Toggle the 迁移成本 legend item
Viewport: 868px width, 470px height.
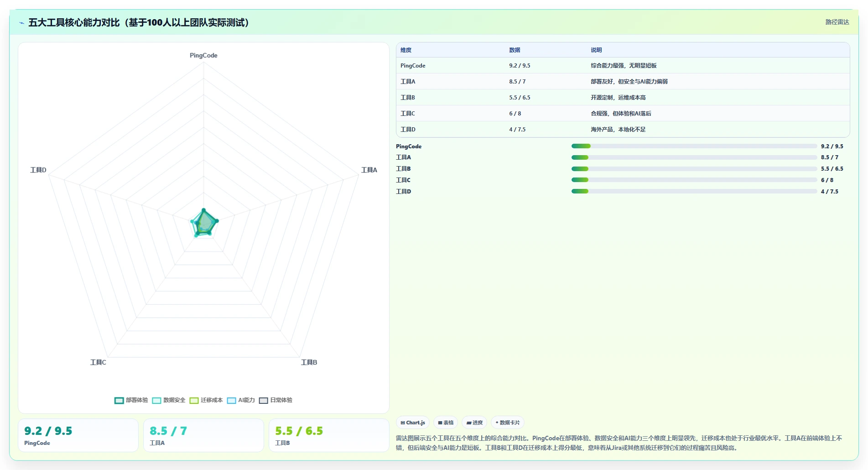[206, 400]
